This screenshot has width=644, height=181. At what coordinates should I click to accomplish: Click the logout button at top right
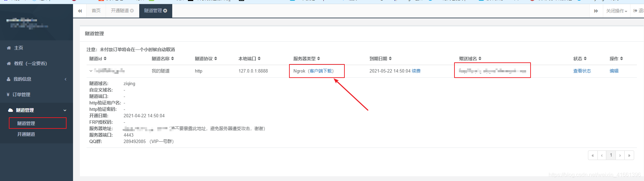[x=638, y=11]
